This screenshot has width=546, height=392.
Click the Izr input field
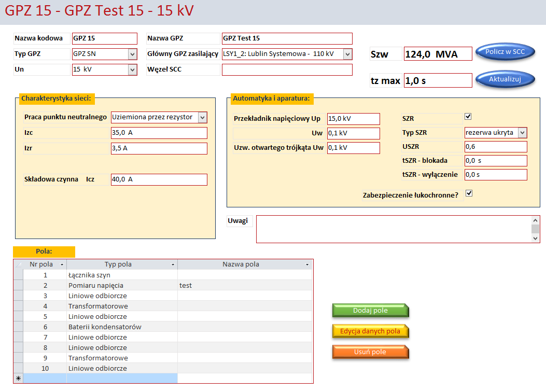(159, 148)
